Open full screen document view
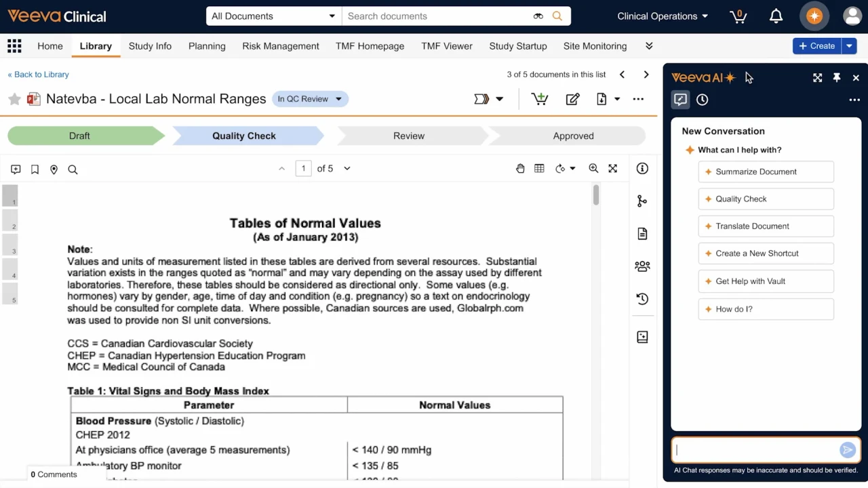The height and width of the screenshot is (488, 868). [x=613, y=169]
